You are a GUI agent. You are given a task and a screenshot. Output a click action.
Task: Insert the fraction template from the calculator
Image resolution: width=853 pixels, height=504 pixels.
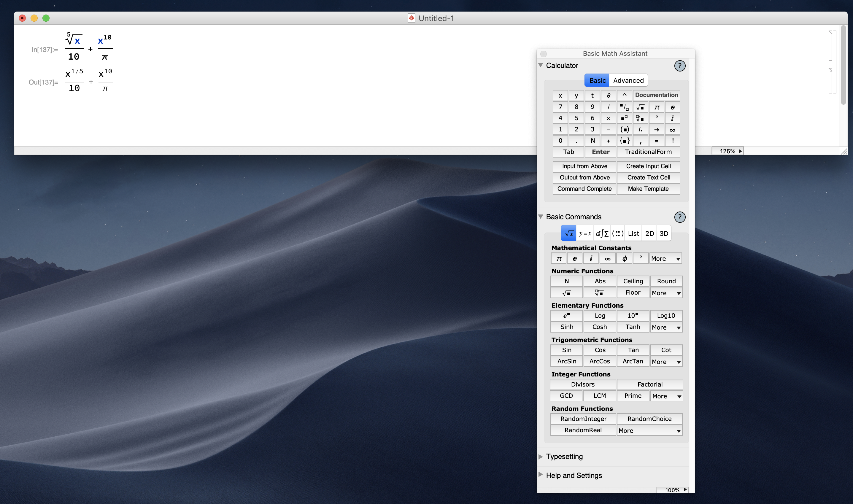624,107
